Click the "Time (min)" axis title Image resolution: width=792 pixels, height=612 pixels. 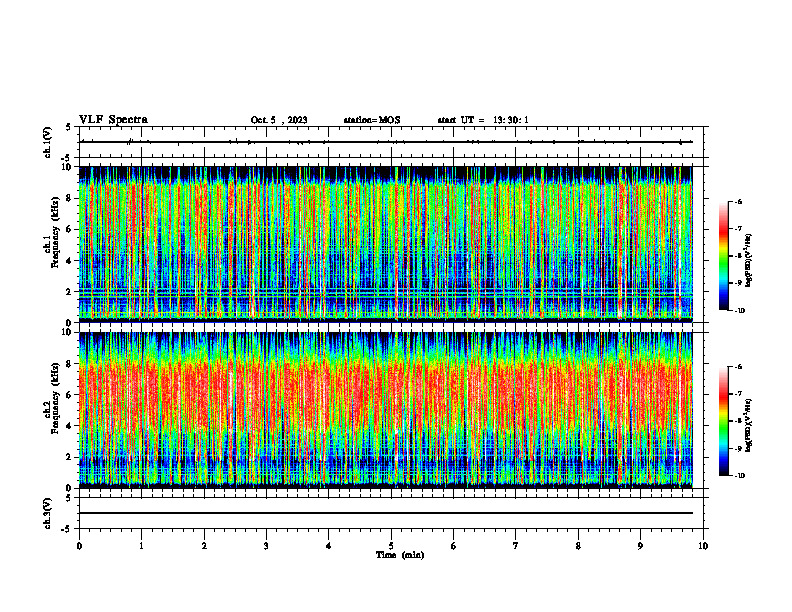[400, 555]
